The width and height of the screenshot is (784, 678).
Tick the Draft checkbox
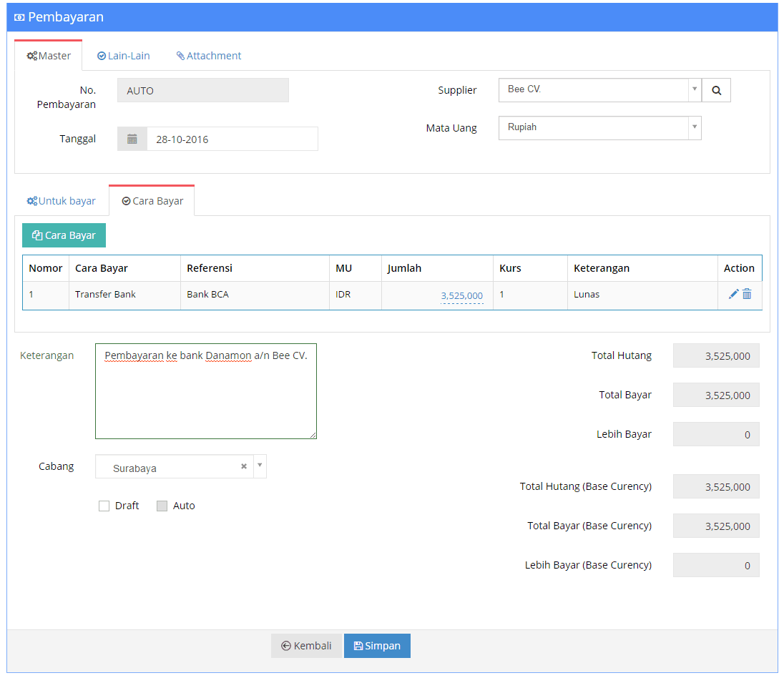click(x=104, y=506)
